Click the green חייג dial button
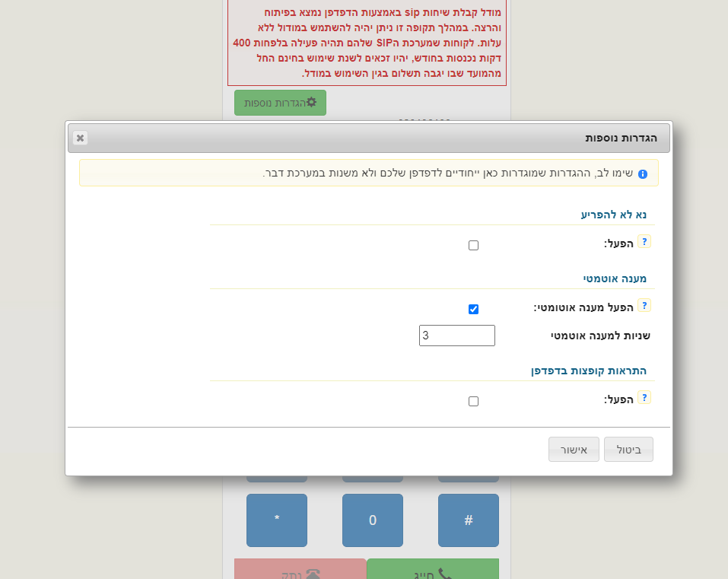This screenshot has width=728, height=579. pyautogui.click(x=432, y=572)
